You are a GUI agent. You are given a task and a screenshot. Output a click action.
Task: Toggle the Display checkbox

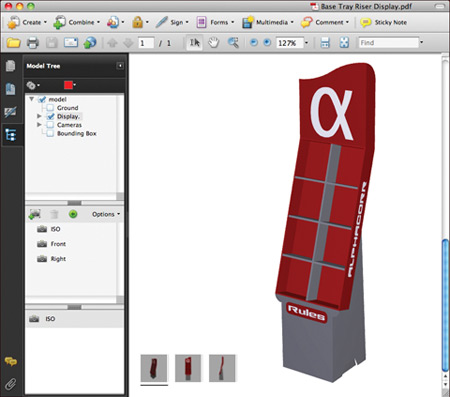click(50, 116)
